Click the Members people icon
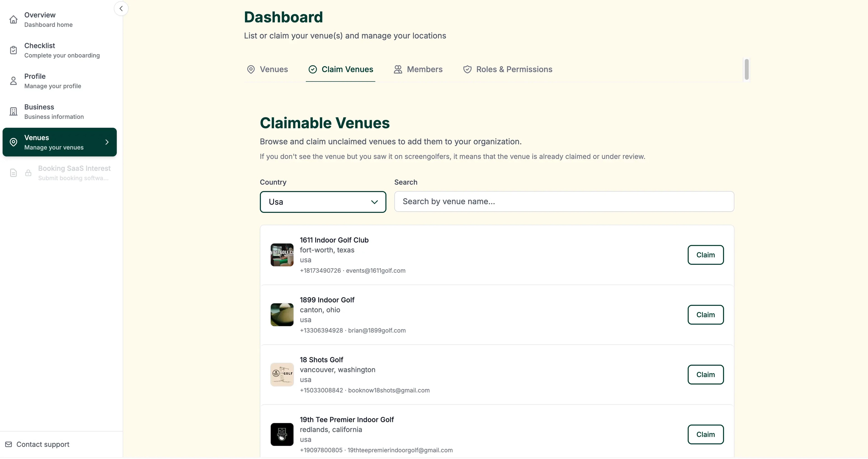 point(398,69)
